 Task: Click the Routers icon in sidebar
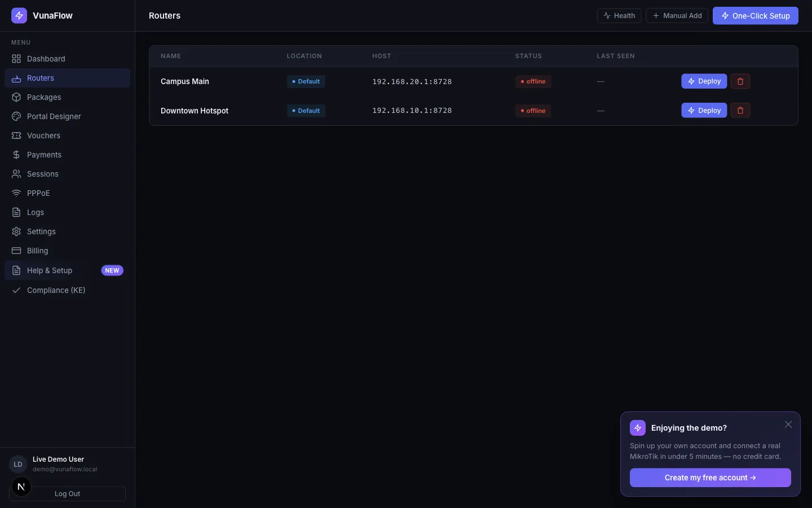tap(16, 78)
